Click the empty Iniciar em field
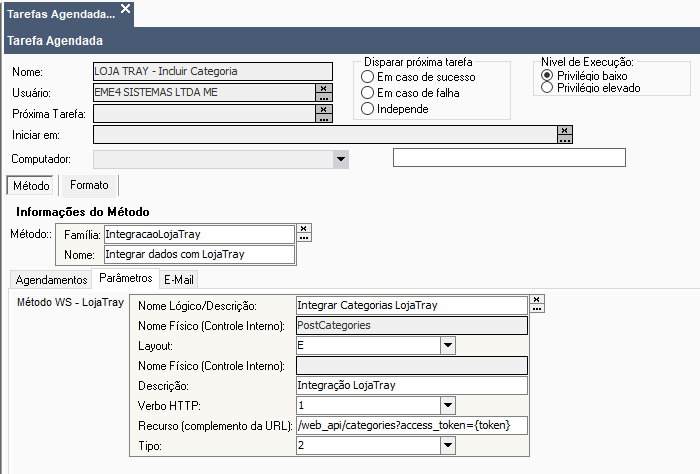 tap(325, 134)
